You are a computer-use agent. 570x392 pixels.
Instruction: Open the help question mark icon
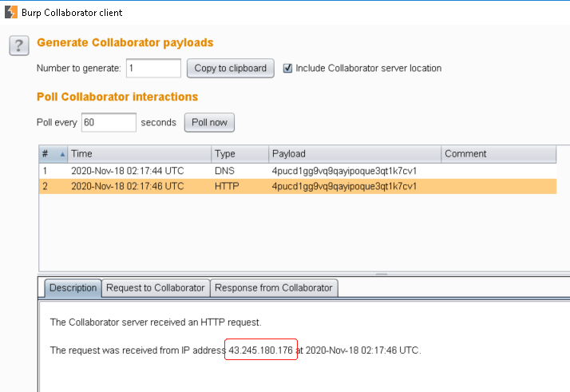click(19, 46)
